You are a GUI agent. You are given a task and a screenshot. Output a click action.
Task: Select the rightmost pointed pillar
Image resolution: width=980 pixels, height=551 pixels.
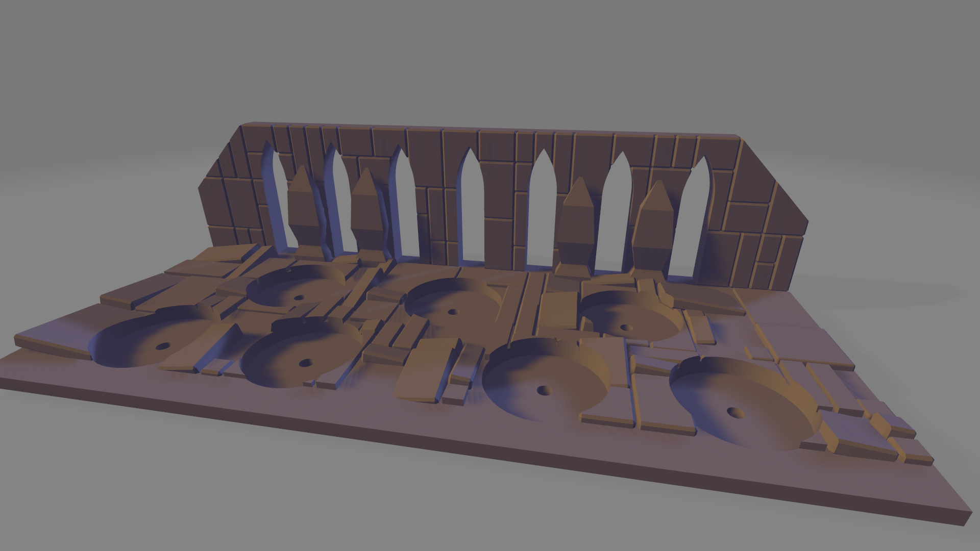point(653,230)
